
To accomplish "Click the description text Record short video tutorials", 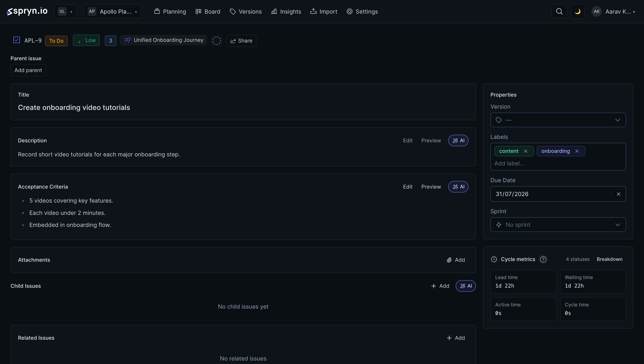I will (x=99, y=154).
